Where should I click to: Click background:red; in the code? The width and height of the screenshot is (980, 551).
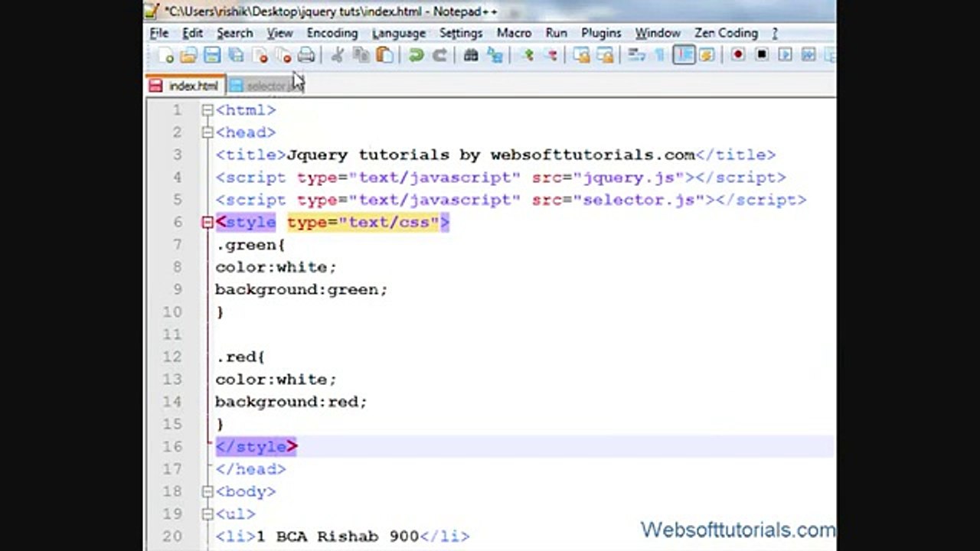292,402
